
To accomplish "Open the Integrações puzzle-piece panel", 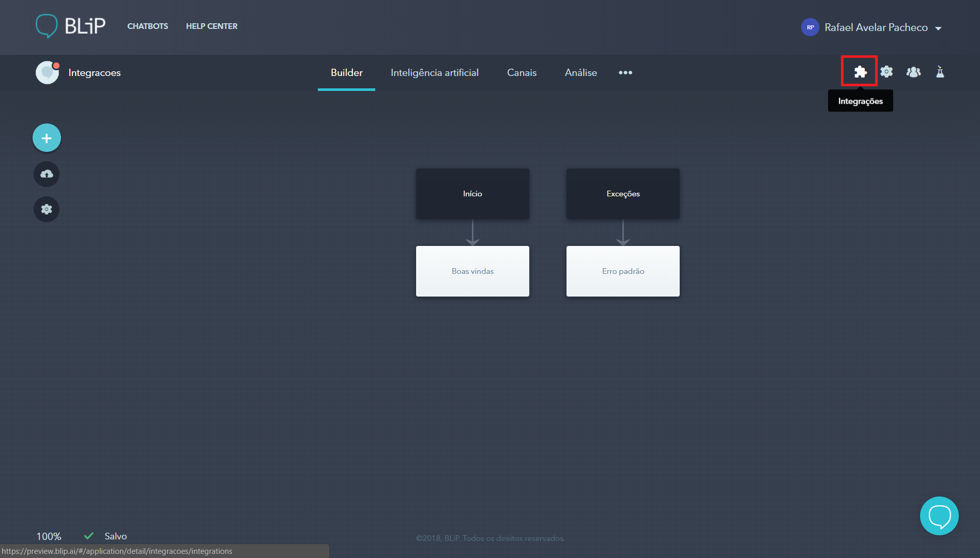I will [859, 72].
